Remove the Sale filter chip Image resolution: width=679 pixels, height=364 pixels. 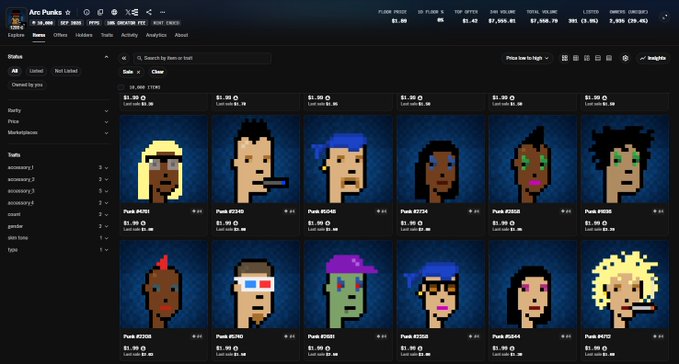pyautogui.click(x=139, y=72)
